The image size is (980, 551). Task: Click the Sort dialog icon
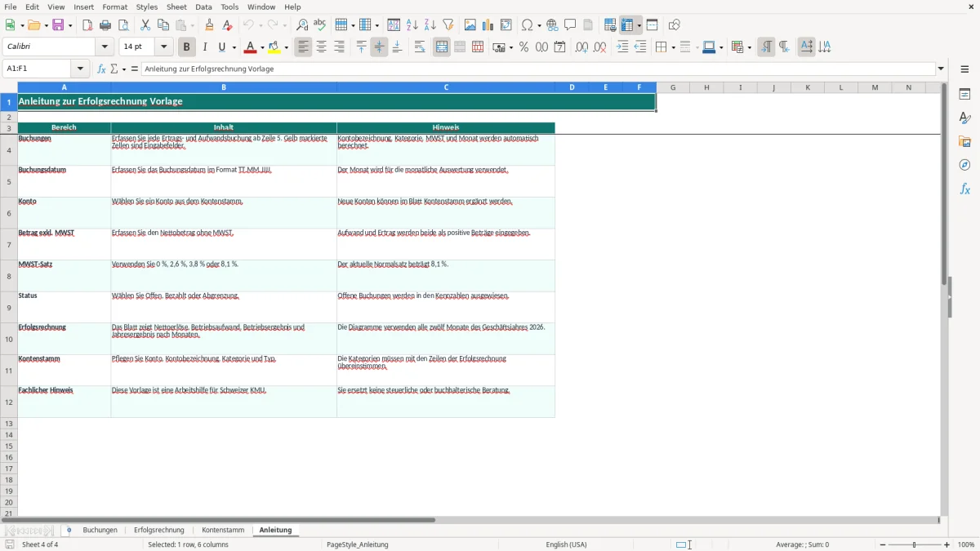394,25
